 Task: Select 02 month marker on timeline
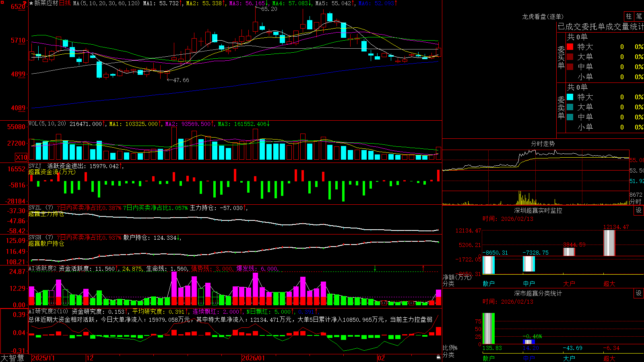(381, 358)
